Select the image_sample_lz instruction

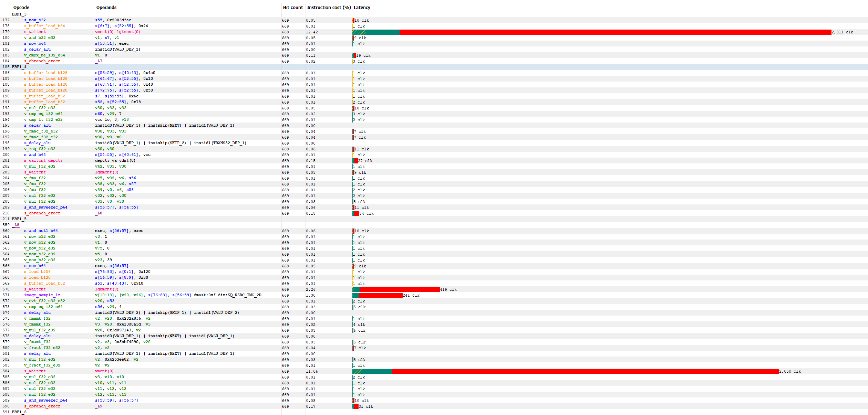click(x=42, y=295)
